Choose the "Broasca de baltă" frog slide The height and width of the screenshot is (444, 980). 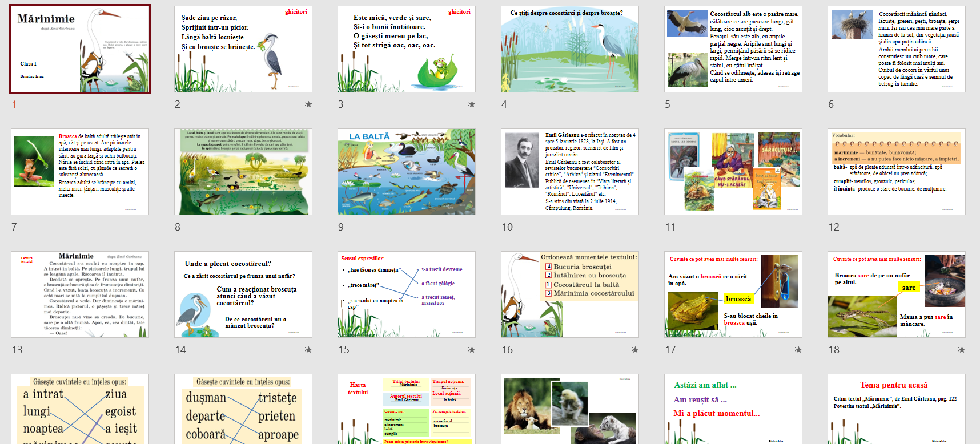(80, 172)
